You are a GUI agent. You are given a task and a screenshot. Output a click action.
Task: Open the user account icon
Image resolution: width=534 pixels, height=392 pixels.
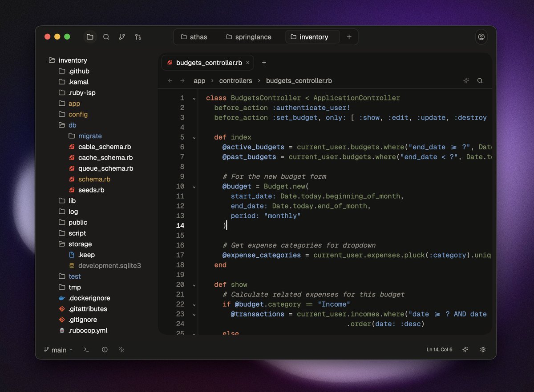point(481,37)
